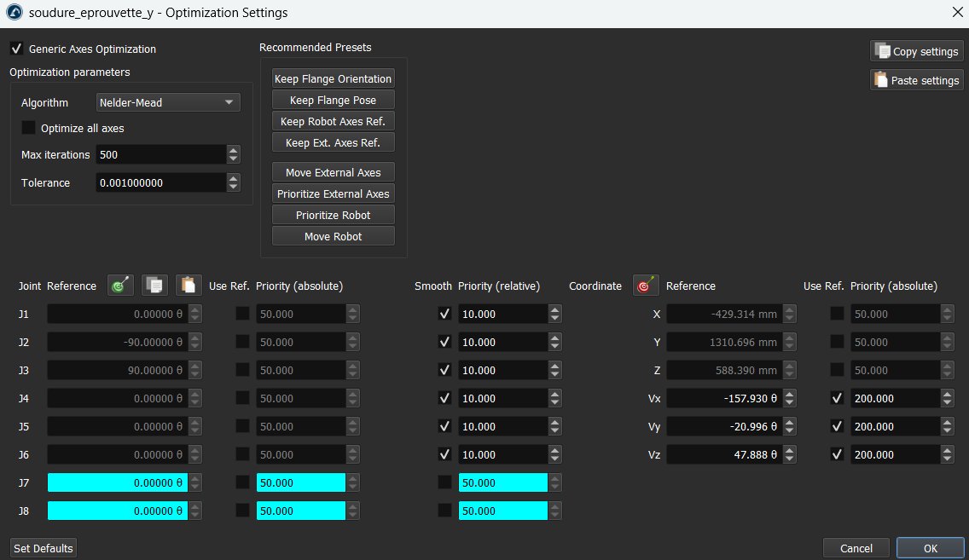Viewport: 969px width, 560px height.
Task: Enable Use Ref. checkbox for J7
Action: tap(243, 482)
